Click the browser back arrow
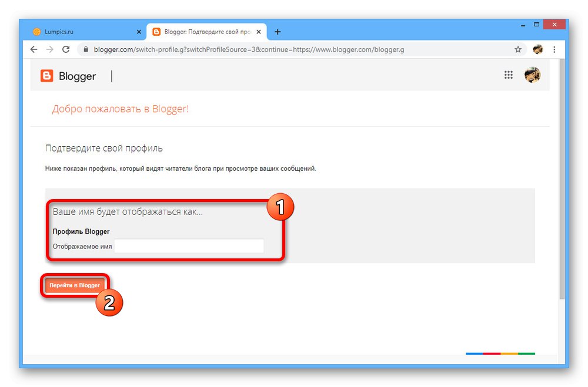 pos(34,49)
